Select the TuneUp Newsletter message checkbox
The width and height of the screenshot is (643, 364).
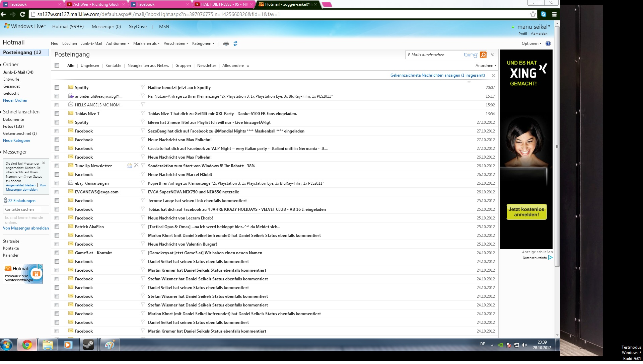[57, 166]
